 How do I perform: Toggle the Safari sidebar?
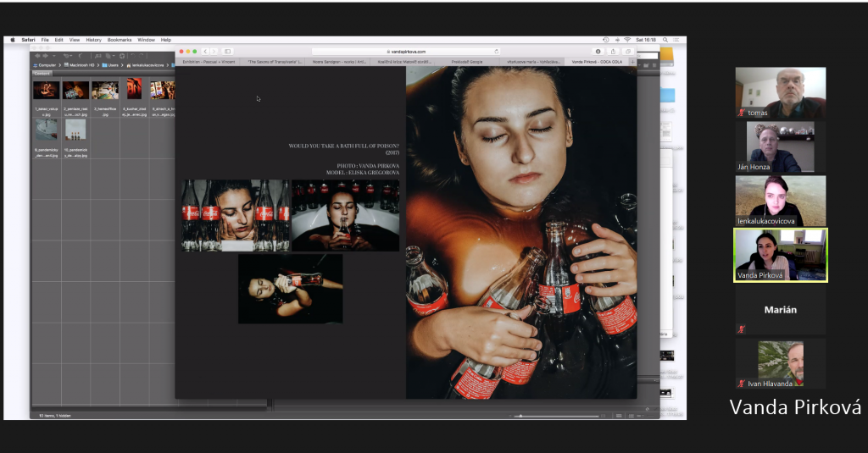(x=227, y=52)
